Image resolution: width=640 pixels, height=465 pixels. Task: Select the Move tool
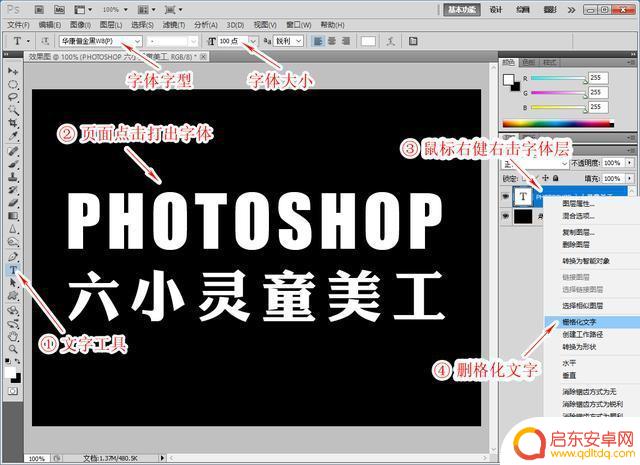[x=13, y=71]
